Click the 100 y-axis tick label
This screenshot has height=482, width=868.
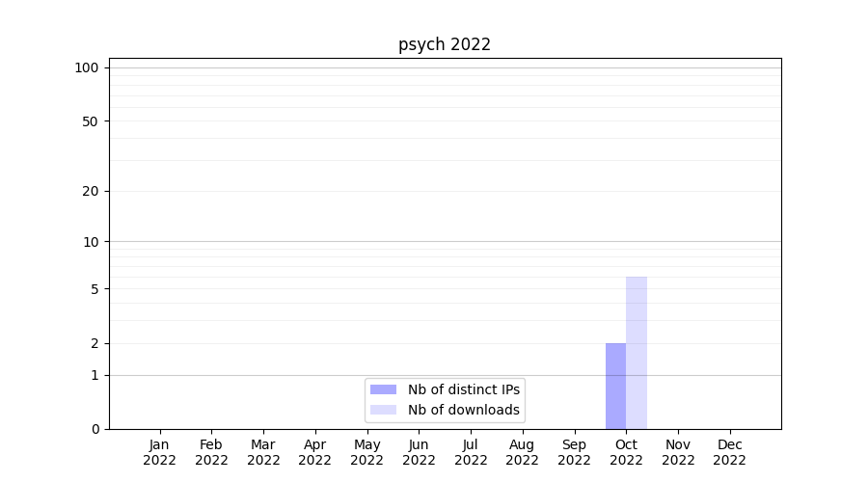pos(87,67)
